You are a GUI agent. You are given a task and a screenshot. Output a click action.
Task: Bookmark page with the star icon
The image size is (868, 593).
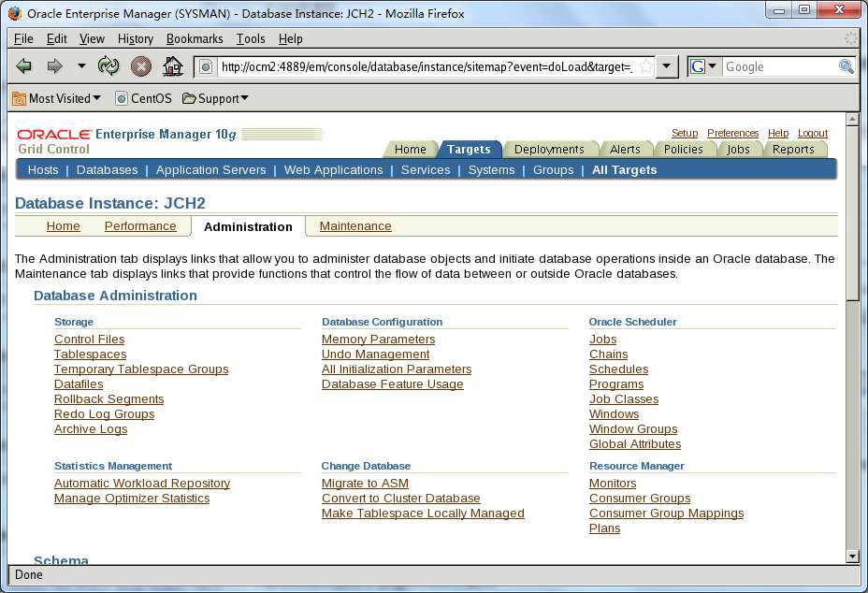click(x=644, y=67)
